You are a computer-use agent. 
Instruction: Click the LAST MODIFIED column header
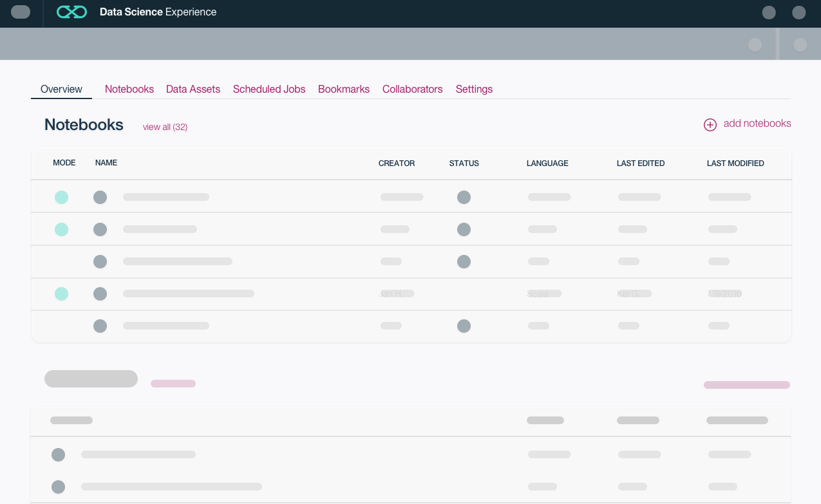point(735,163)
